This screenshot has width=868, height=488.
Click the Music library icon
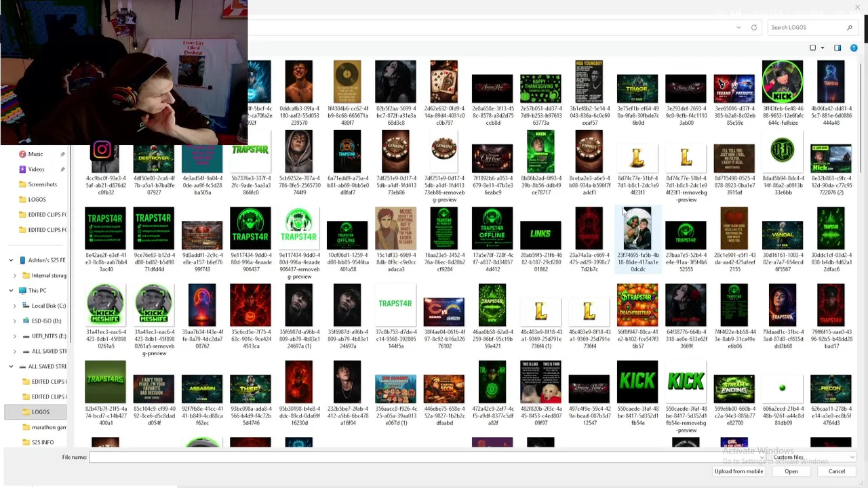22,154
